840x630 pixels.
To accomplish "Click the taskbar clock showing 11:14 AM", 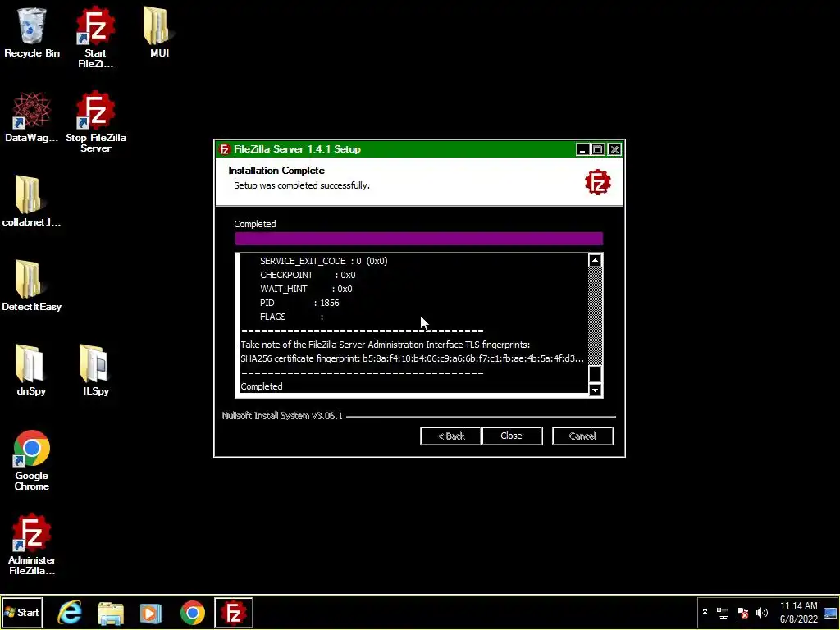I will 798,612.
